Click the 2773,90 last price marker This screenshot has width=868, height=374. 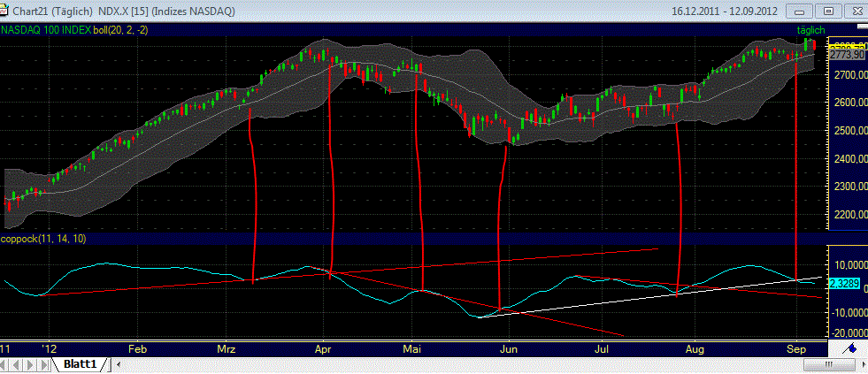pos(847,55)
